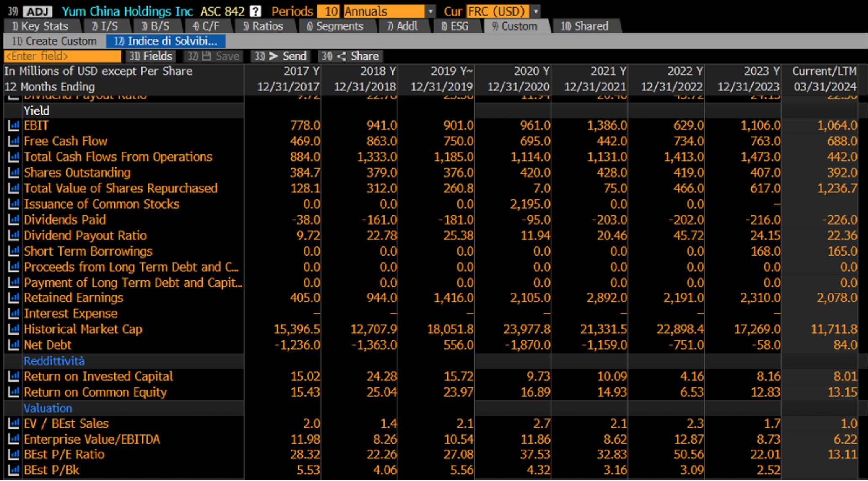Select the 2017 Y column header

coord(301,71)
